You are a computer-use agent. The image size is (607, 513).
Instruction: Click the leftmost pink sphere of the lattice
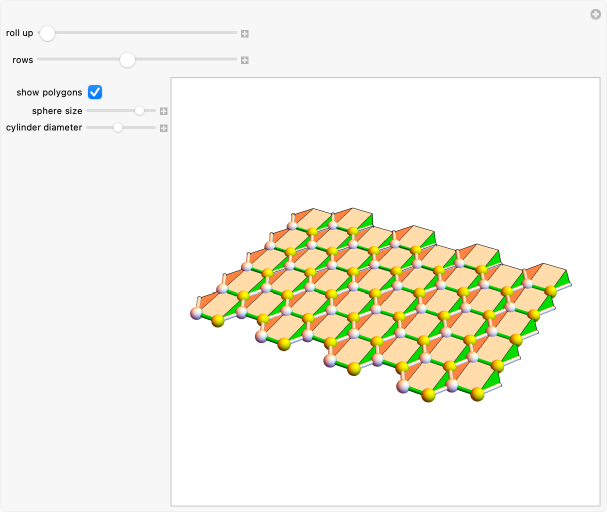click(x=197, y=314)
